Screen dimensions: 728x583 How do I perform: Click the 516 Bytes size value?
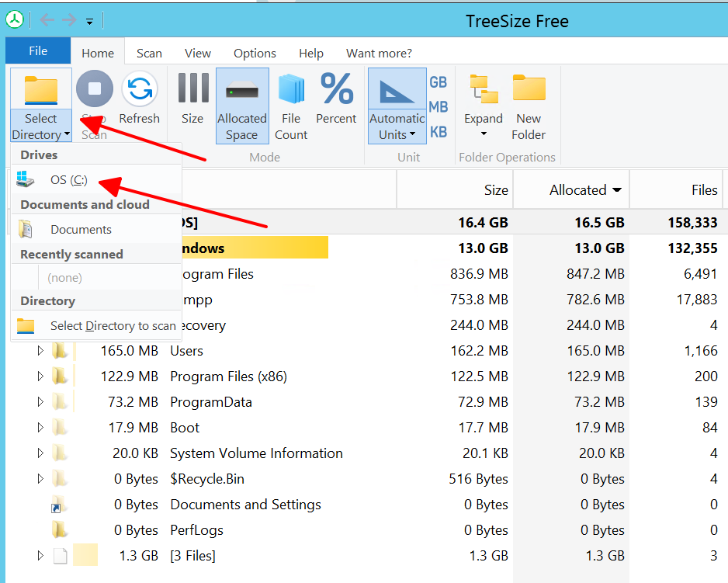click(x=479, y=479)
